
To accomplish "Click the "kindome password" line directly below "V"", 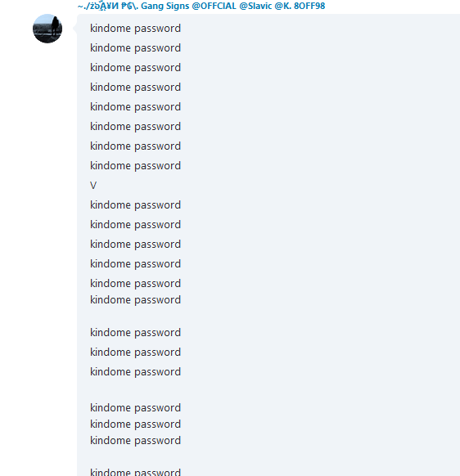I will point(136,205).
